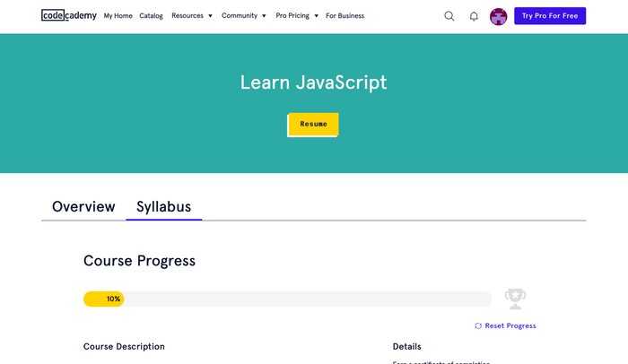Expand the Pro Pricing dropdown
Screen dimensions: 628x364
coord(297,15)
